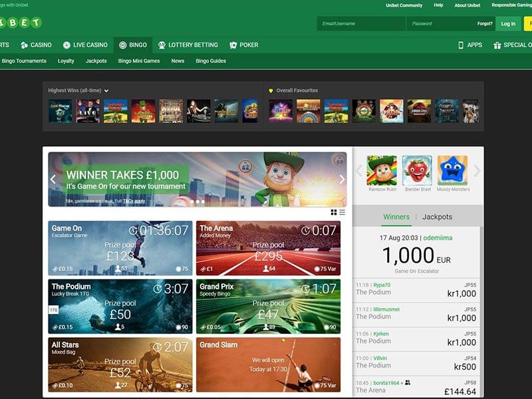Image resolution: width=532 pixels, height=399 pixels.
Task: Open the first Overall Favourites game thumbnail
Action: [x=281, y=111]
